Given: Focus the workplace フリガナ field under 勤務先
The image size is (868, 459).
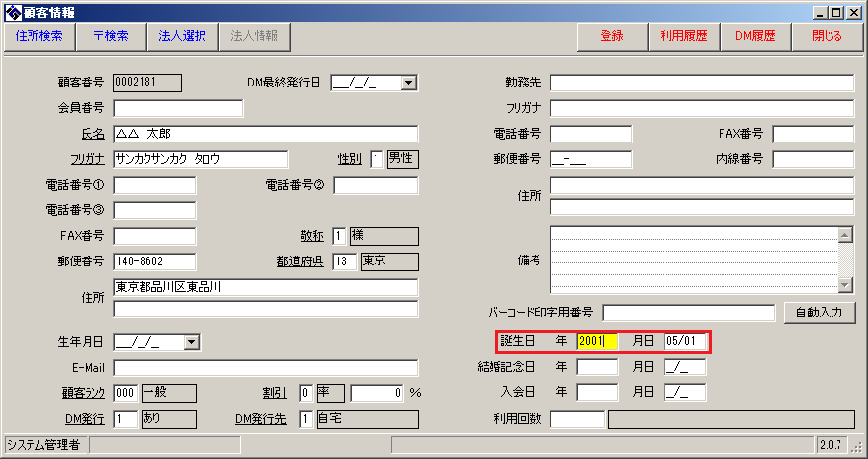Looking at the screenshot, I should [702, 108].
